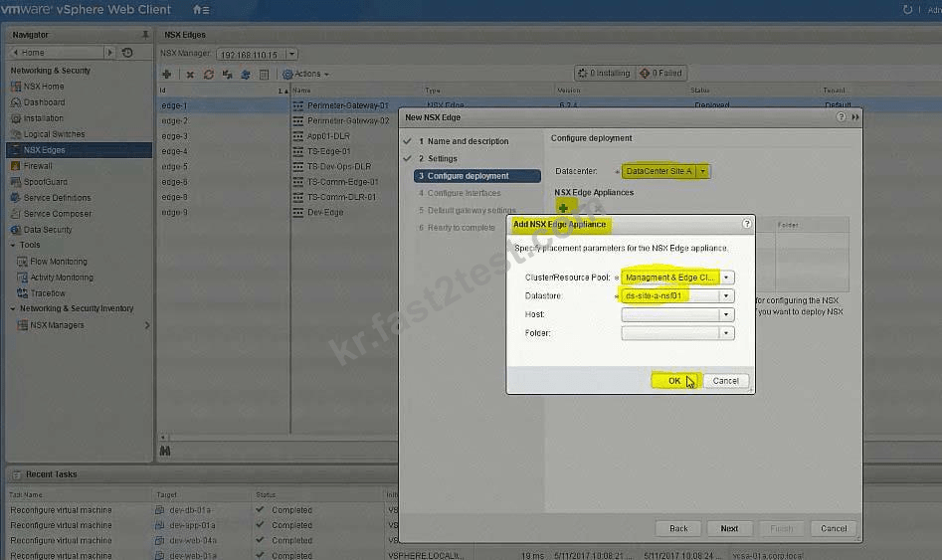The image size is (942, 560).
Task: Select NSX Edges in navigator
Action: tap(80, 150)
